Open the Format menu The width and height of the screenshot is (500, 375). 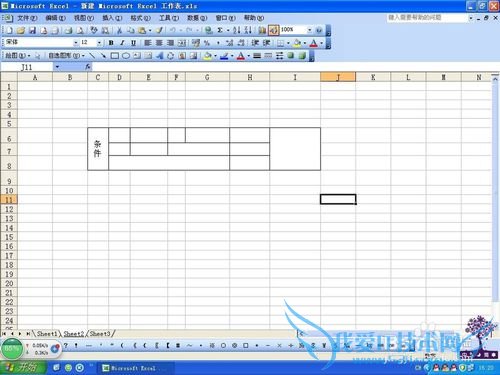click(x=140, y=18)
